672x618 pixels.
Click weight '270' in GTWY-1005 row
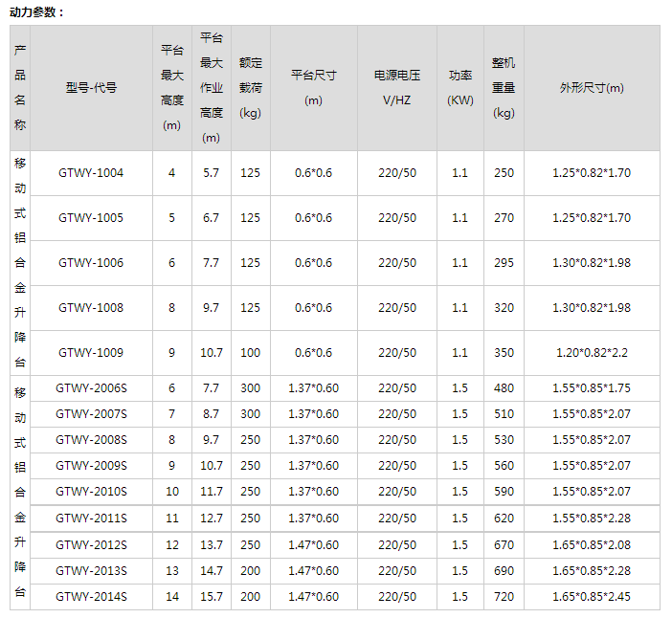(504, 218)
